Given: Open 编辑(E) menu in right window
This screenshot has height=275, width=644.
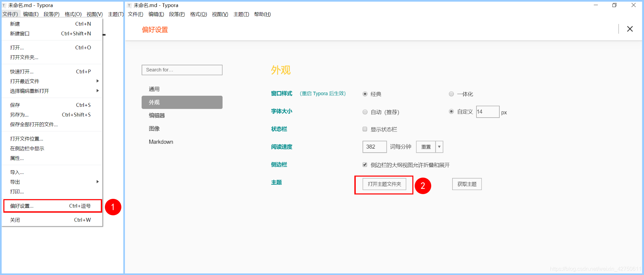Looking at the screenshot, I should [x=156, y=14].
